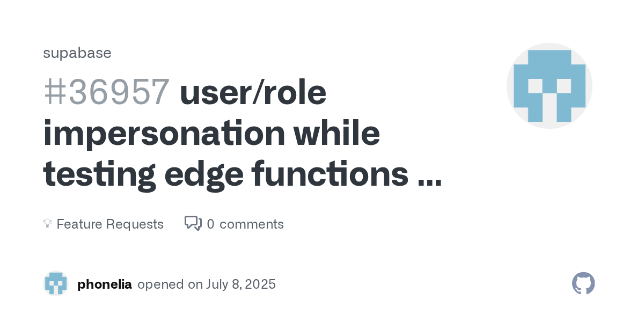Open the phonelia username link

pyautogui.click(x=105, y=284)
